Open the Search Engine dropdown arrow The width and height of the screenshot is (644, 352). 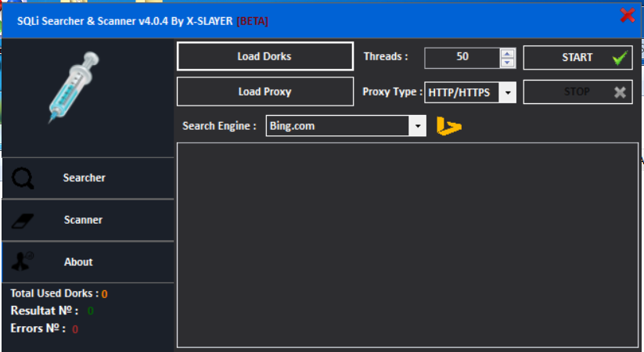tap(418, 126)
